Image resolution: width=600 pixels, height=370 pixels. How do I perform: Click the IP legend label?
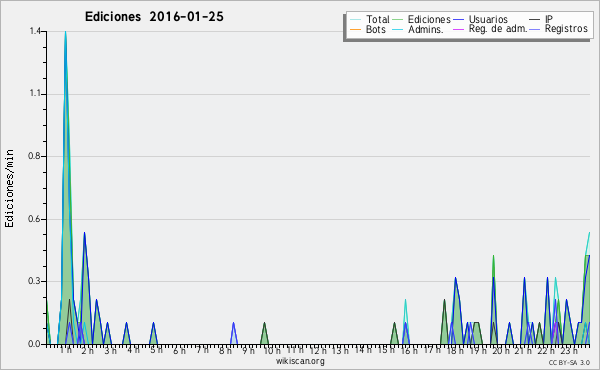point(549,19)
